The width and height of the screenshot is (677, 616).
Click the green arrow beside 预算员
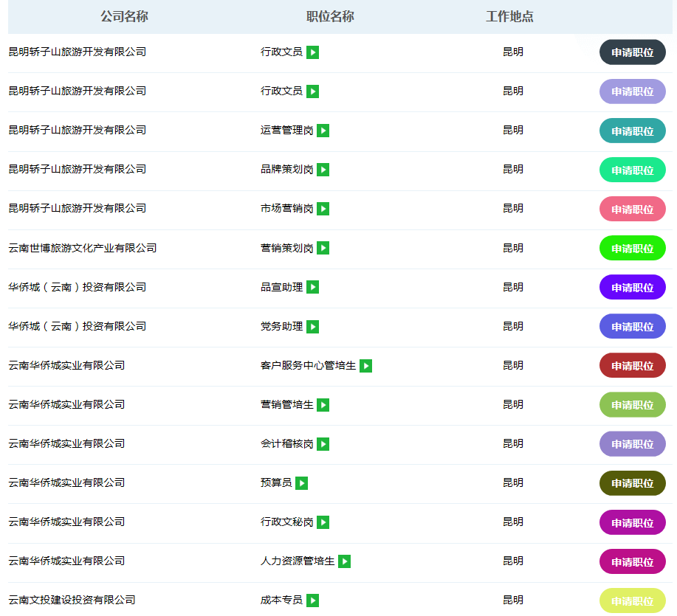point(301,483)
